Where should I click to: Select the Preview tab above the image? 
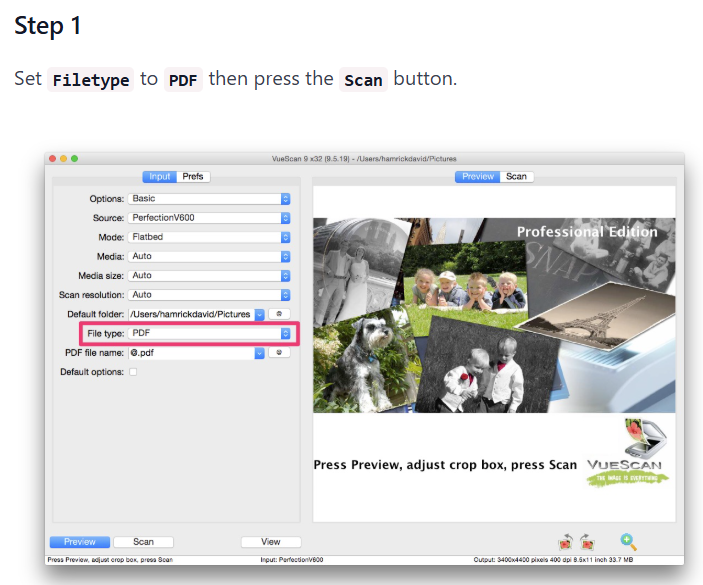(477, 177)
